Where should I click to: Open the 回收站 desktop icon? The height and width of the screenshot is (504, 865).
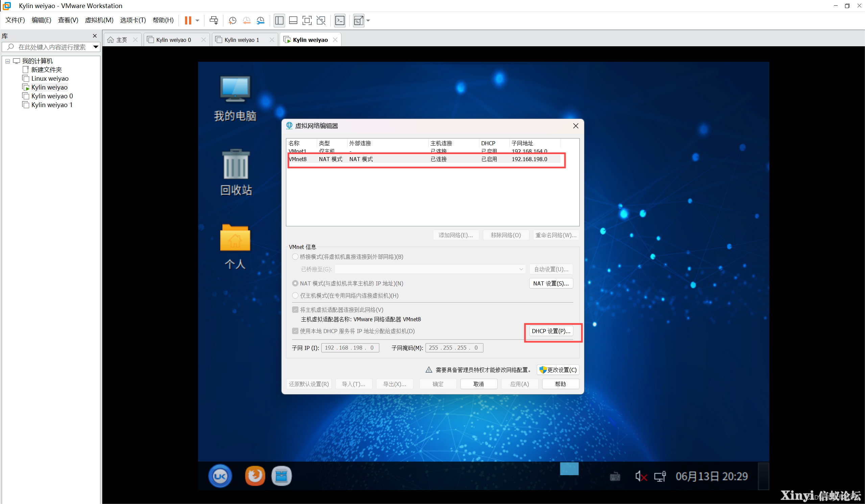point(236,173)
